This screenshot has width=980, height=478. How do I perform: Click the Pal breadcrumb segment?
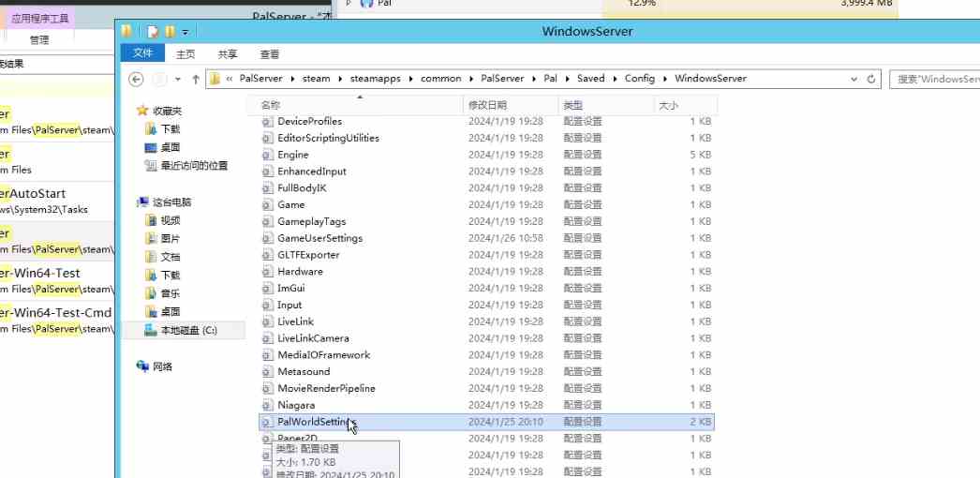pos(550,79)
